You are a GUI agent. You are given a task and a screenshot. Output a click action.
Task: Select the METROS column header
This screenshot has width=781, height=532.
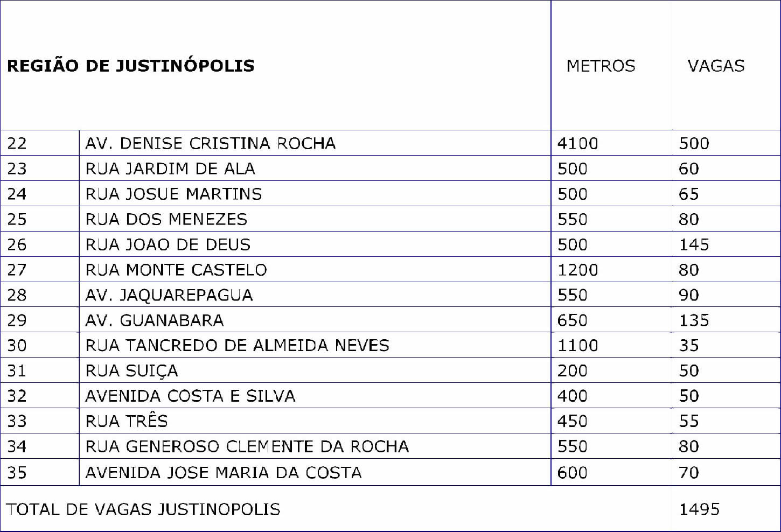point(601,66)
